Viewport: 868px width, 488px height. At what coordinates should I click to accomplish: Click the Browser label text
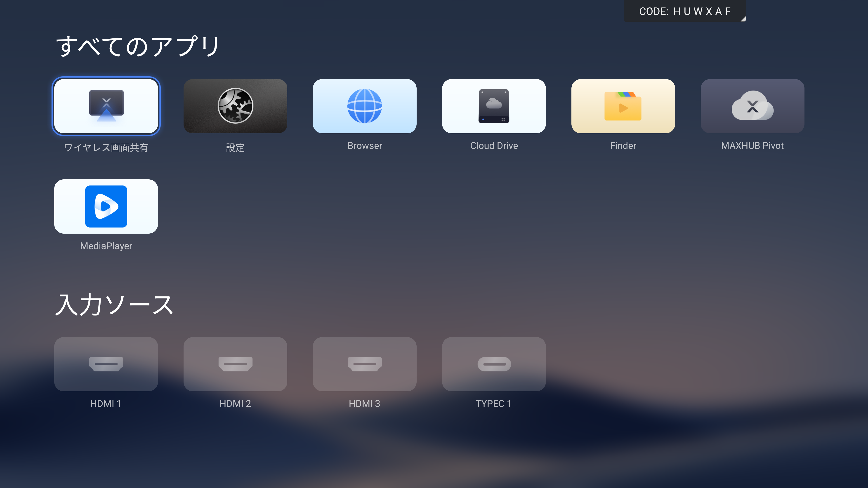click(x=365, y=145)
